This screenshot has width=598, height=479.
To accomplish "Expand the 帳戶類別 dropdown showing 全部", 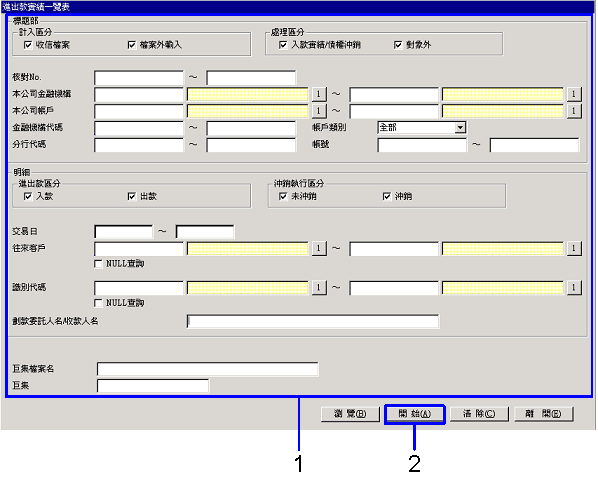I will 460,127.
